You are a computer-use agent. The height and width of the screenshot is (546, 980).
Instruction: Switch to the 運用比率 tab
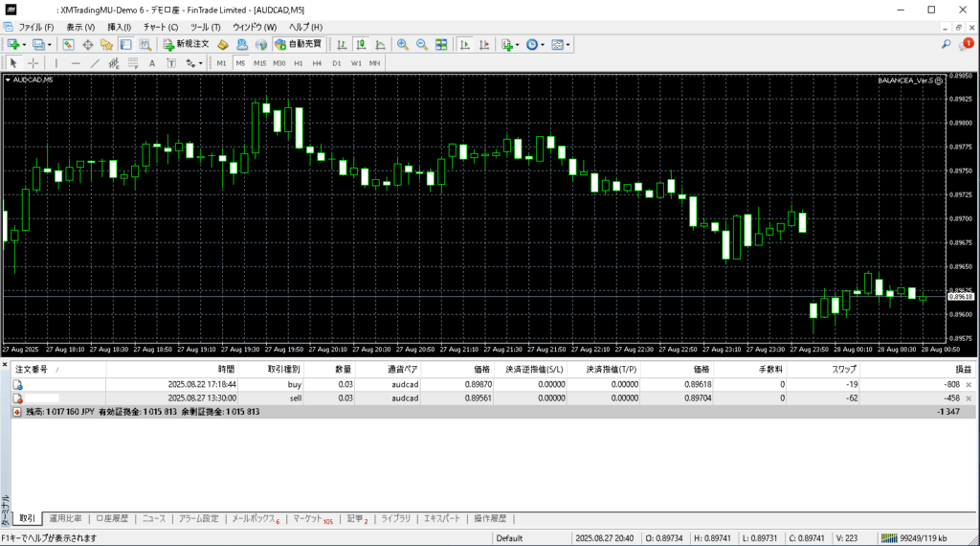[x=65, y=518]
